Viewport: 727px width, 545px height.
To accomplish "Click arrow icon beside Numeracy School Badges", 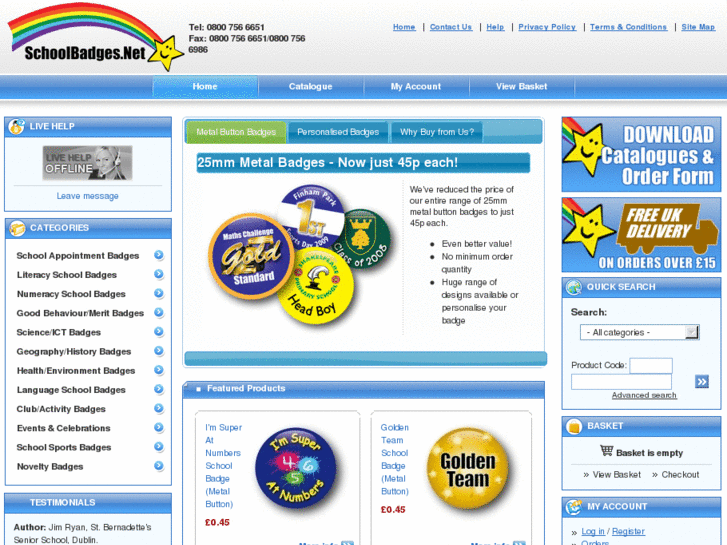I will tap(159, 294).
